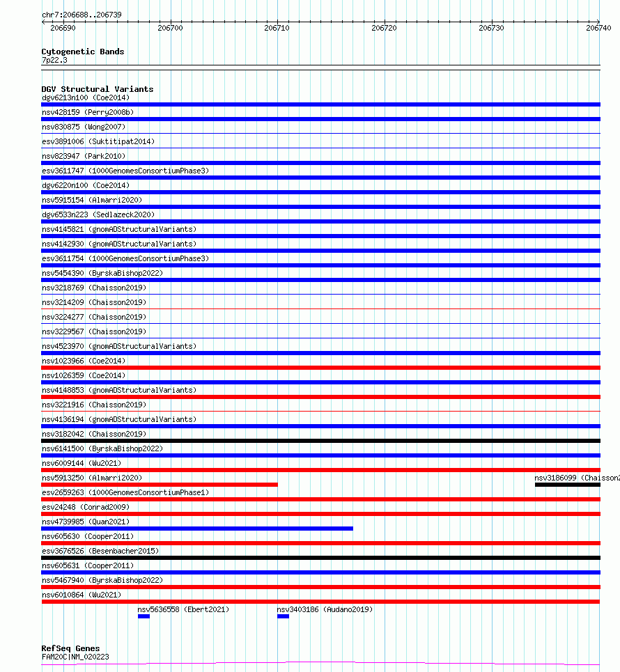Click ruler position 206740
The image size is (620, 672).
598,28
